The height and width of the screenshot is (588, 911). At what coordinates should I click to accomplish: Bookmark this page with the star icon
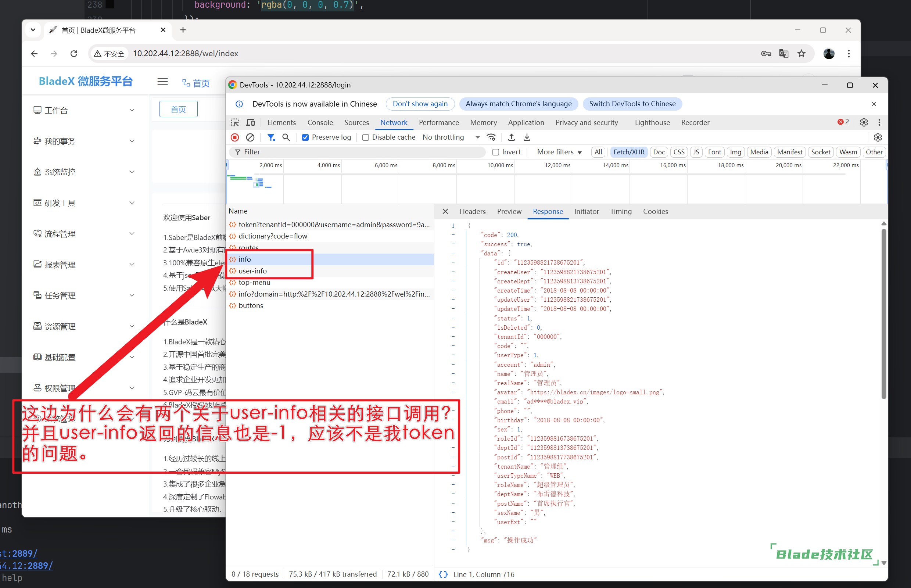801,54
